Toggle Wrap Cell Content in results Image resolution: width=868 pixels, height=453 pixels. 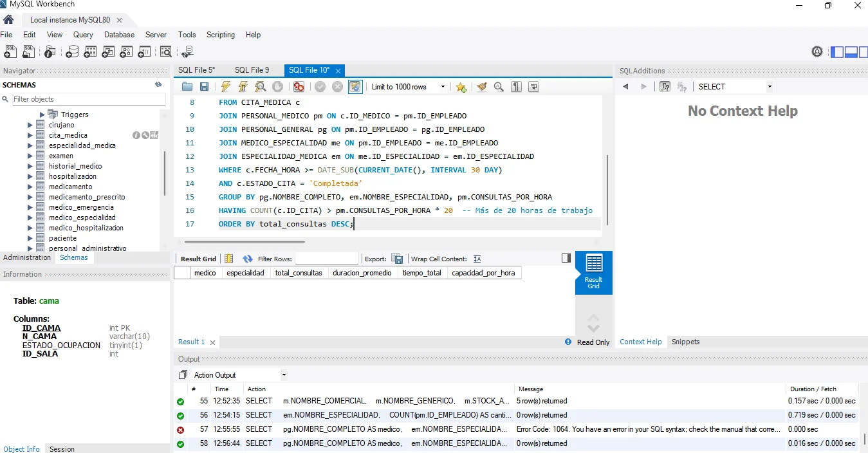[x=477, y=259]
